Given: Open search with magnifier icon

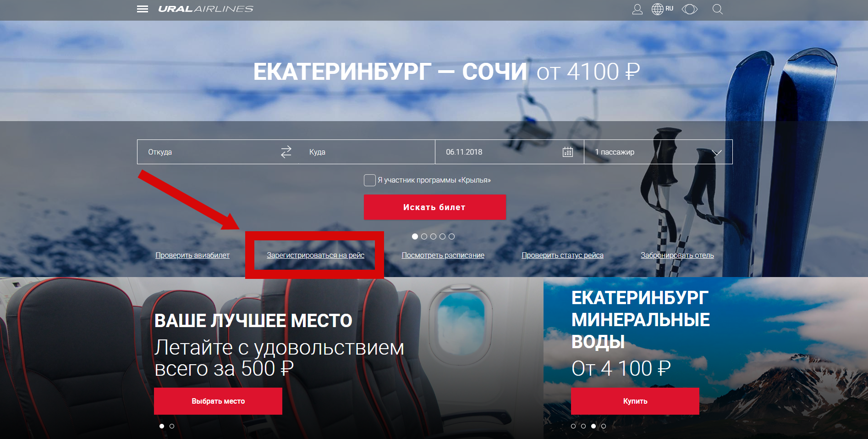Looking at the screenshot, I should pos(718,9).
